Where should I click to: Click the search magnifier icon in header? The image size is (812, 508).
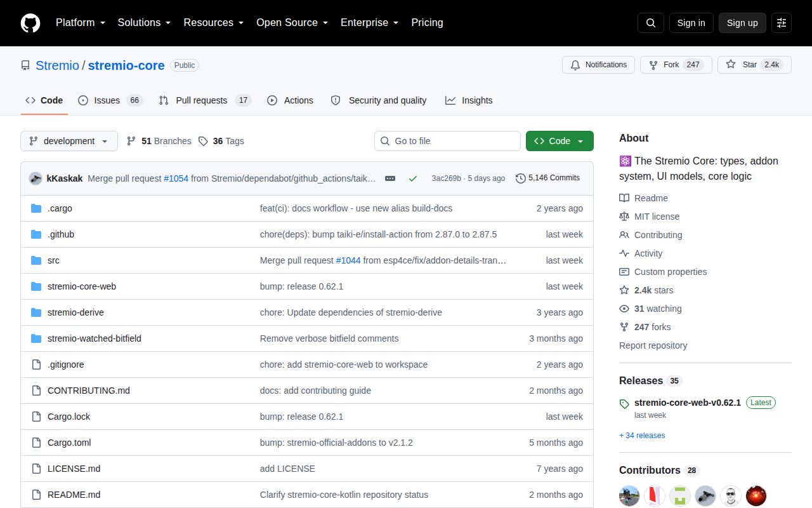pyautogui.click(x=651, y=23)
